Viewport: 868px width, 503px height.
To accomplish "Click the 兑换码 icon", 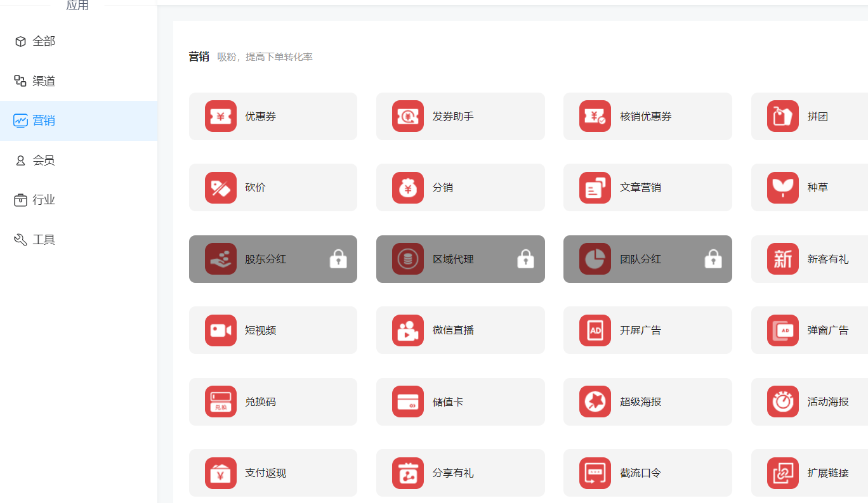I will tap(220, 402).
